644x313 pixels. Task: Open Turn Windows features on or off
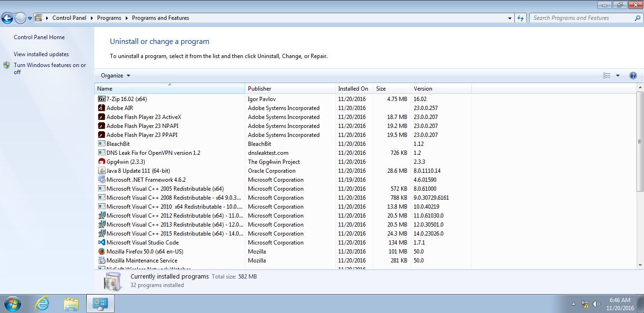click(x=50, y=68)
